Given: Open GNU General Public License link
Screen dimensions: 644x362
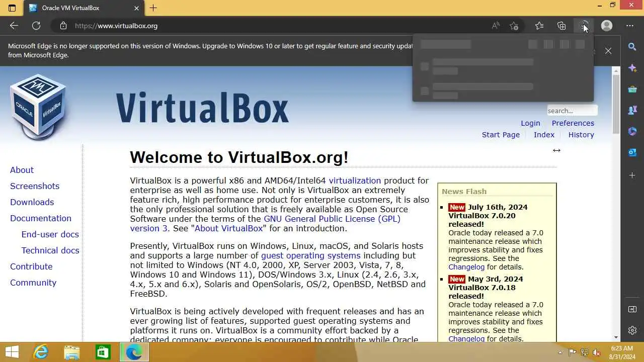Looking at the screenshot, I should pyautogui.click(x=332, y=219).
